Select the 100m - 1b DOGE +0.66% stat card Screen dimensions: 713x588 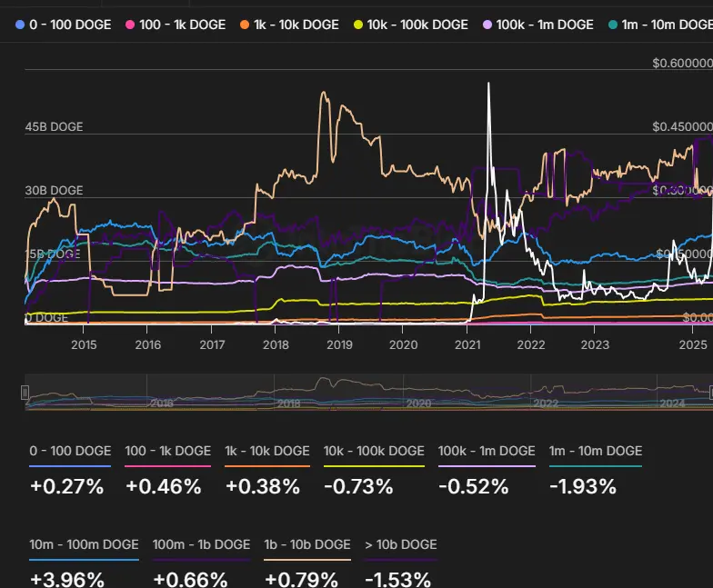click(x=201, y=563)
